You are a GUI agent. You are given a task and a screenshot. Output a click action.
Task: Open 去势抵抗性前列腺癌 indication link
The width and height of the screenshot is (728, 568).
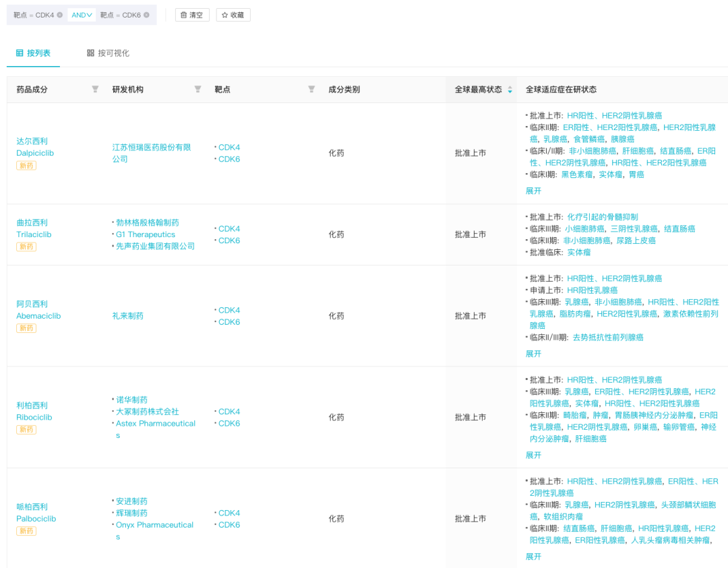(x=608, y=338)
